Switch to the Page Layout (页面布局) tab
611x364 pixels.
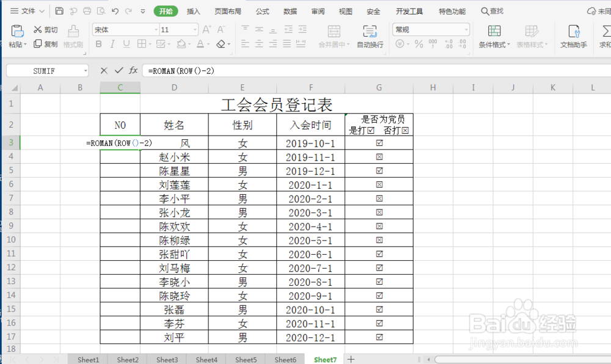[x=228, y=11]
